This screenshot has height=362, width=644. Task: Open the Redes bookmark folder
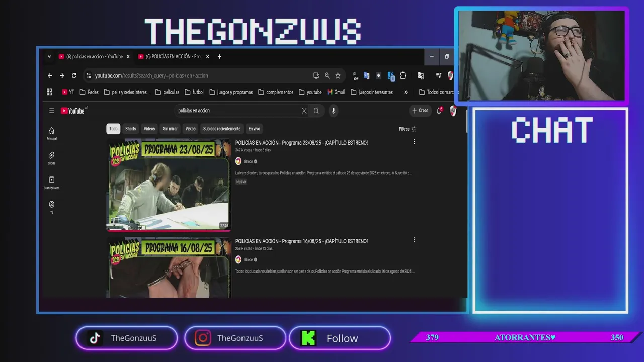click(89, 92)
